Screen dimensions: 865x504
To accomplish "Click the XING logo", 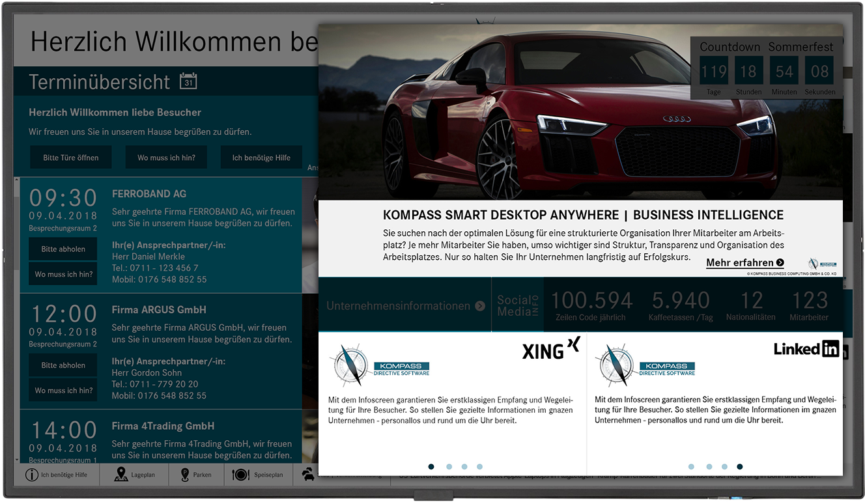I will (x=550, y=350).
